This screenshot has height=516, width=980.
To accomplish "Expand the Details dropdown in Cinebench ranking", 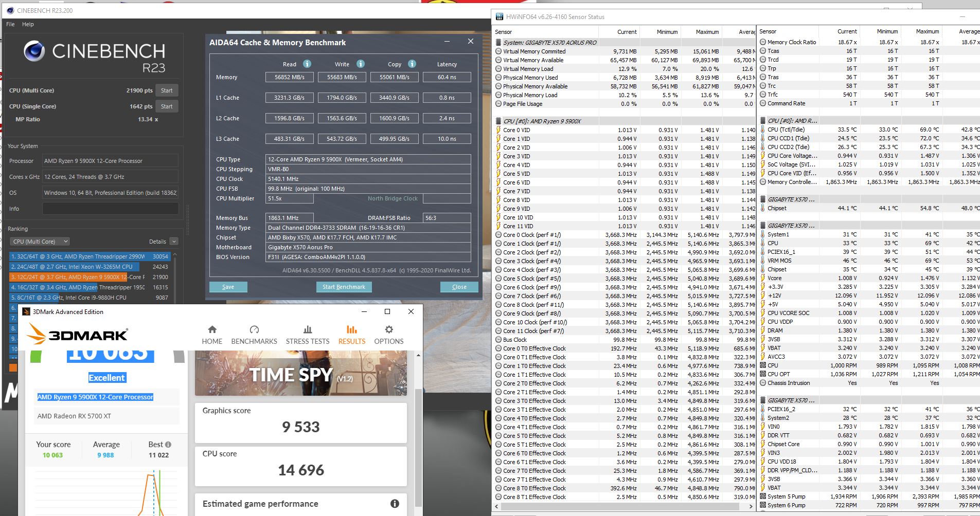I will click(174, 242).
